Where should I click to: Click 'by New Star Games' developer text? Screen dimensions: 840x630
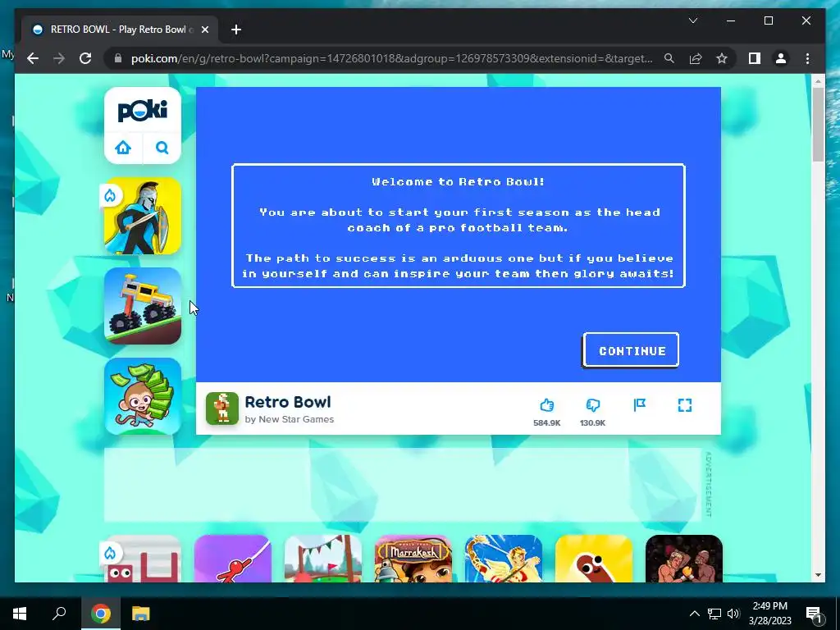pyautogui.click(x=290, y=419)
